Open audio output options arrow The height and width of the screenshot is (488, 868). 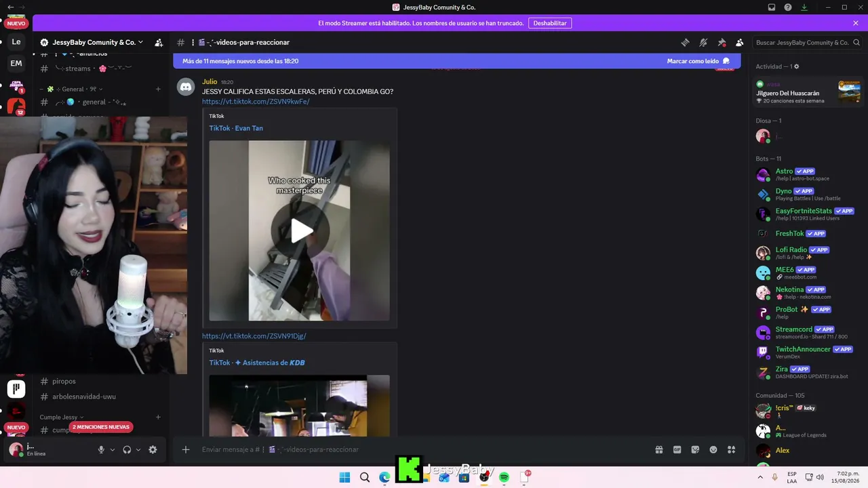138,449
